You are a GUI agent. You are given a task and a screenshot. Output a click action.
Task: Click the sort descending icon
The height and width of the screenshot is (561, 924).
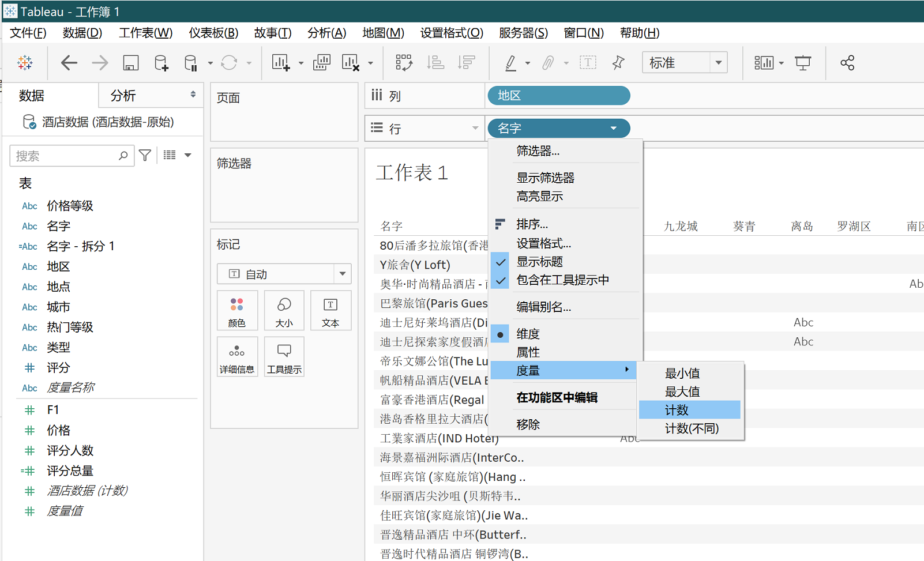click(466, 62)
